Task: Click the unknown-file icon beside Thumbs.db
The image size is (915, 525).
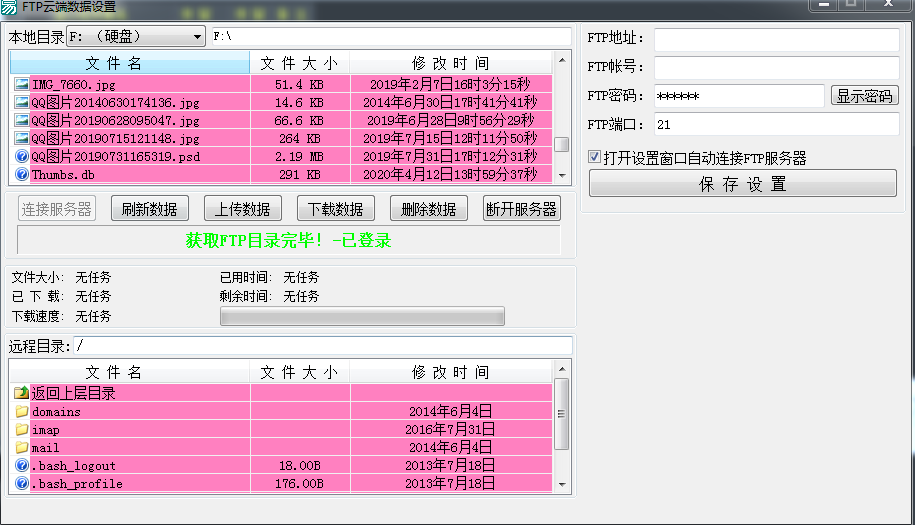Action: (x=22, y=174)
